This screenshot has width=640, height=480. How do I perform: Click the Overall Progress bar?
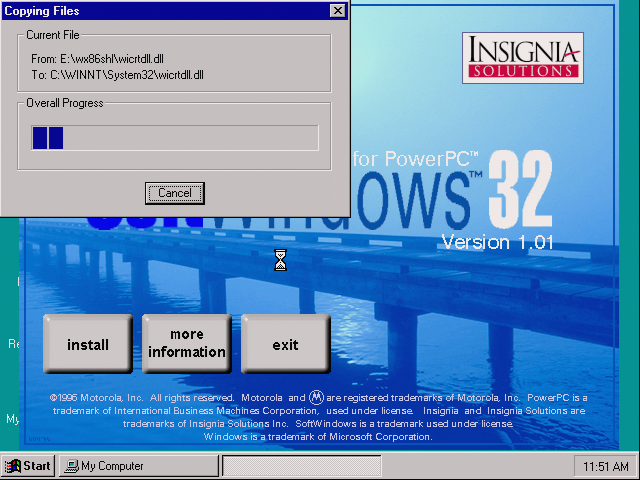coord(175,138)
